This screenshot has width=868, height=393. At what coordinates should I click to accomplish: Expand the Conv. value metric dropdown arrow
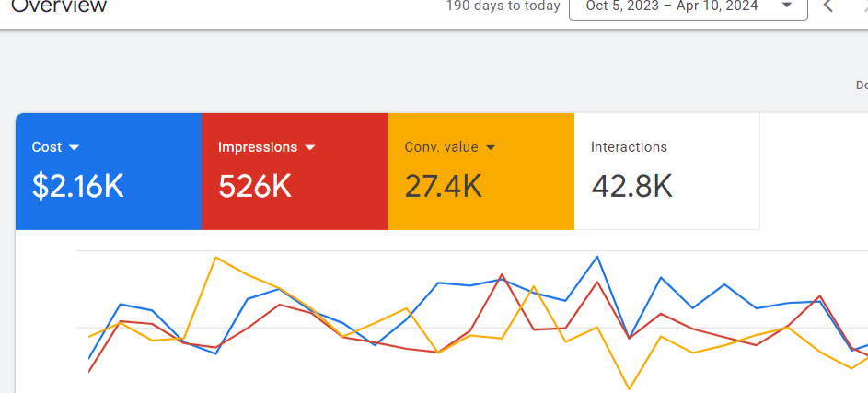pyautogui.click(x=491, y=147)
